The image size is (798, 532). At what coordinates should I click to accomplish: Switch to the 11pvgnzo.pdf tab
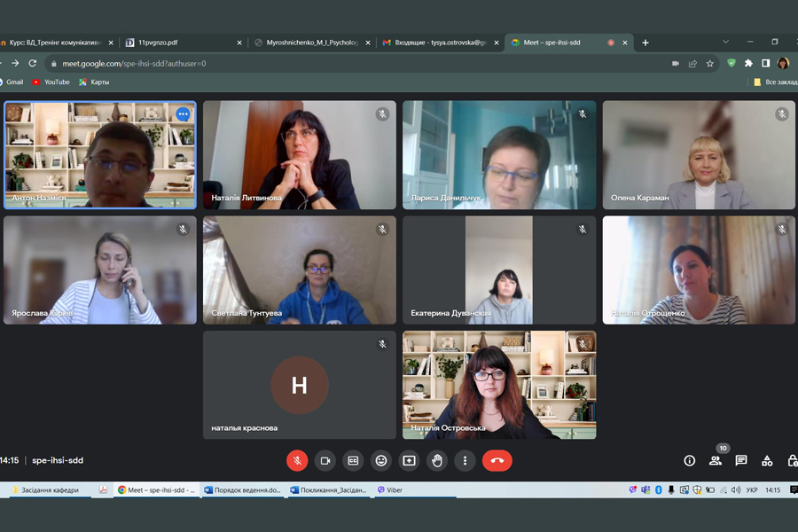(x=184, y=43)
